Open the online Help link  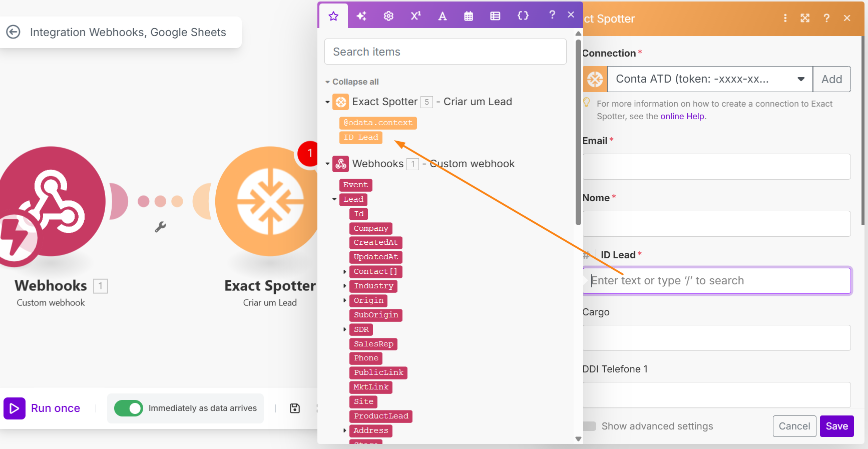pyautogui.click(x=682, y=116)
